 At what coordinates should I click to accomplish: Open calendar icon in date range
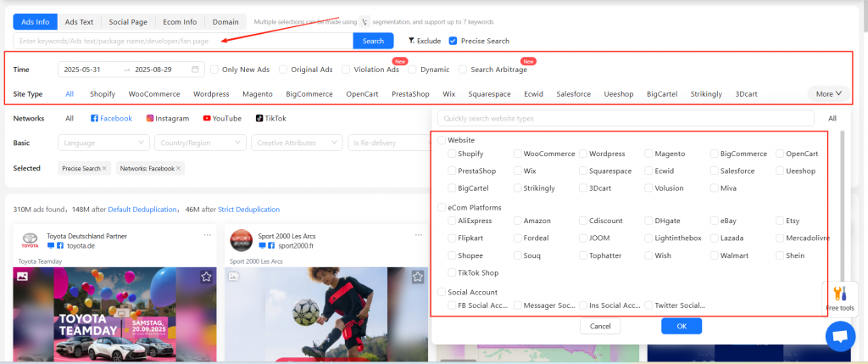[196, 70]
